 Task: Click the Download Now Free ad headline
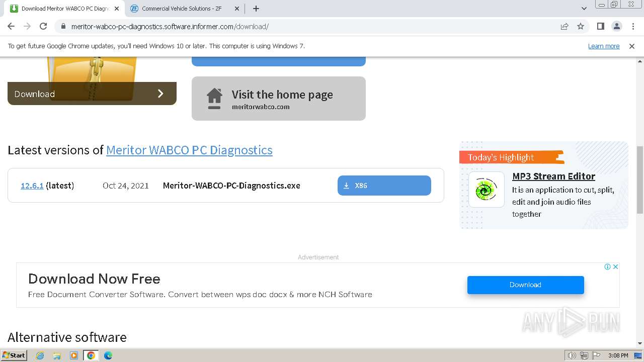[x=94, y=279]
